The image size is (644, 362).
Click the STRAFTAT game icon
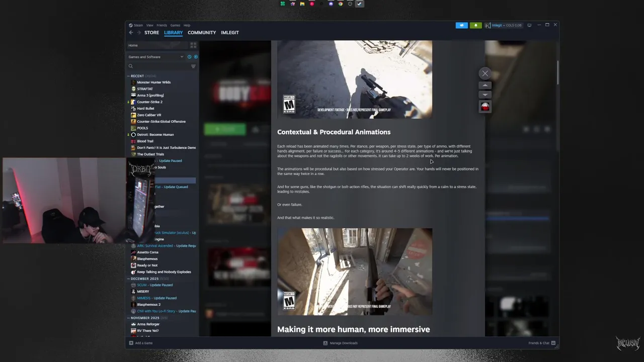point(133,89)
